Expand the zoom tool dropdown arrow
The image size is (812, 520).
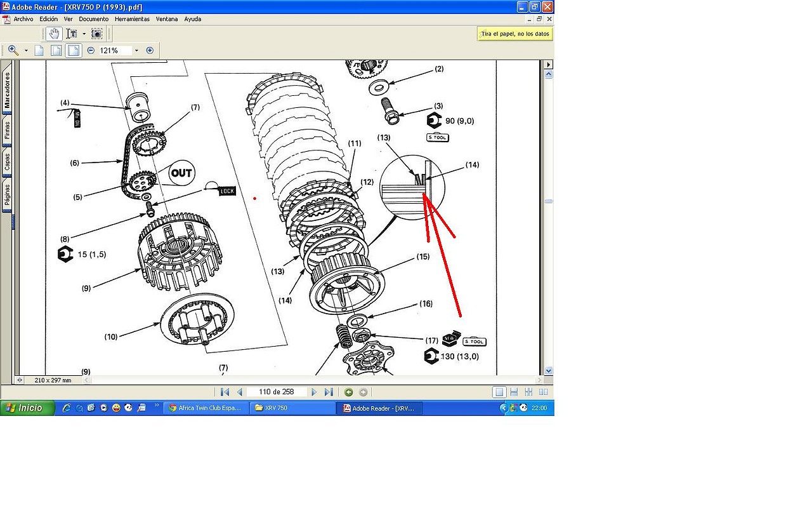[x=26, y=50]
